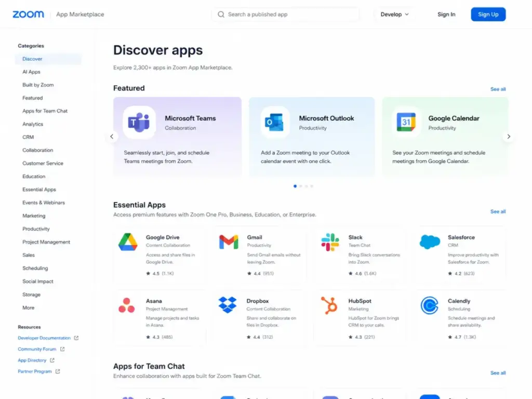Click the Zoom logo in header
Screen dimensions: 532x399
coord(28,14)
